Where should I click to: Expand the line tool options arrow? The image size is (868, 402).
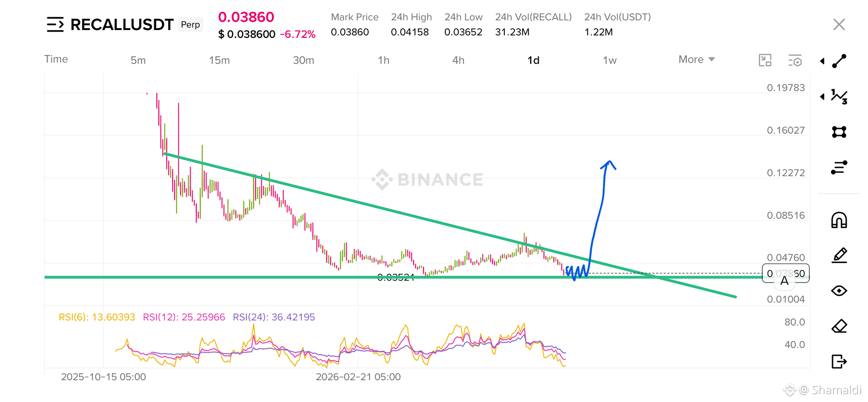[x=822, y=61]
